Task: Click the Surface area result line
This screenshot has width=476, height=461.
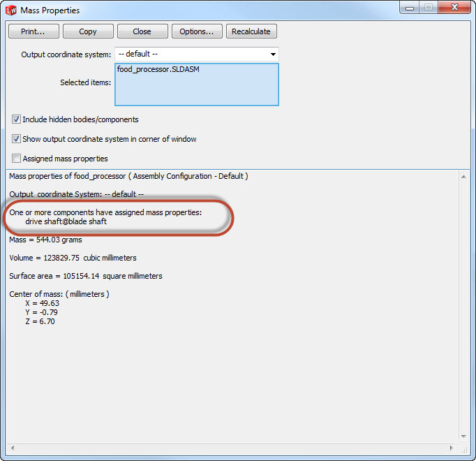Action: (85, 276)
